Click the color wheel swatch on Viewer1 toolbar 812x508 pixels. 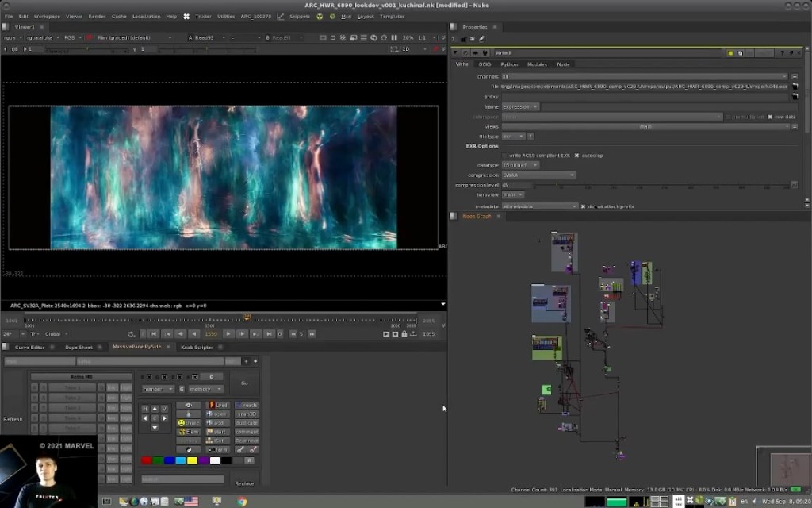[90, 37]
